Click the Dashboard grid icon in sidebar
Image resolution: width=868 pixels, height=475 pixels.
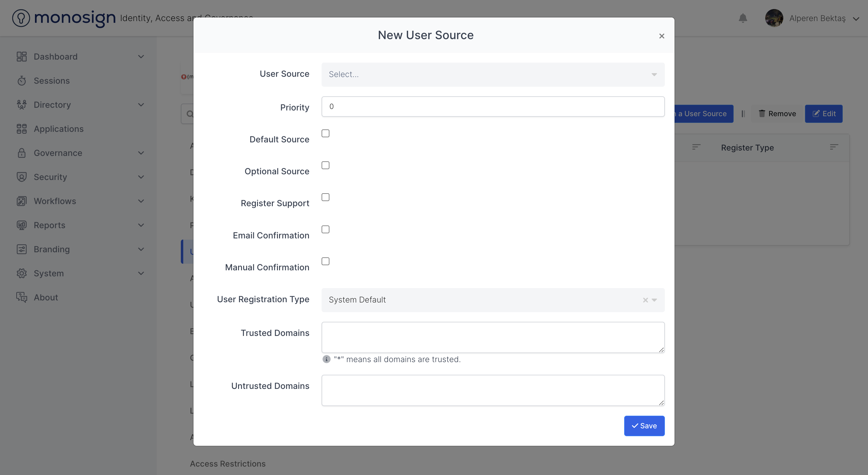(x=22, y=57)
